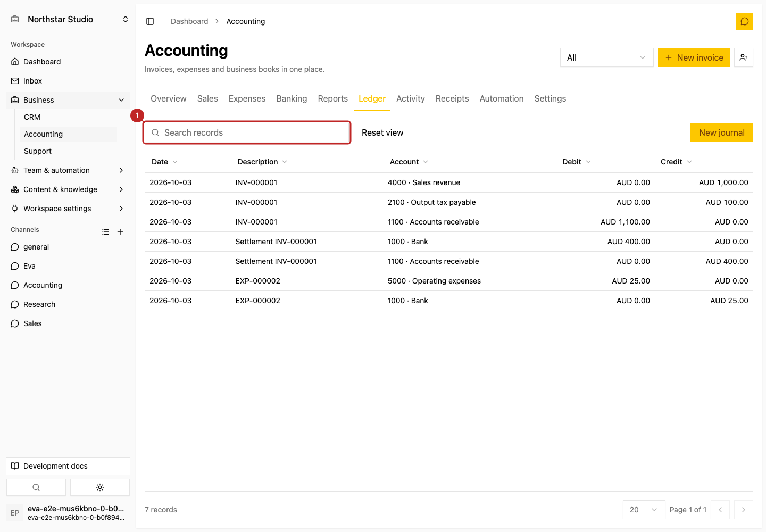Focus the Search records field
766x532 pixels.
(247, 132)
